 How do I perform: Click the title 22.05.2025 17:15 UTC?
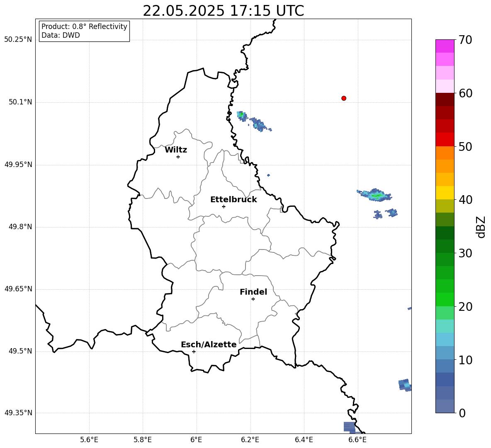[224, 11]
